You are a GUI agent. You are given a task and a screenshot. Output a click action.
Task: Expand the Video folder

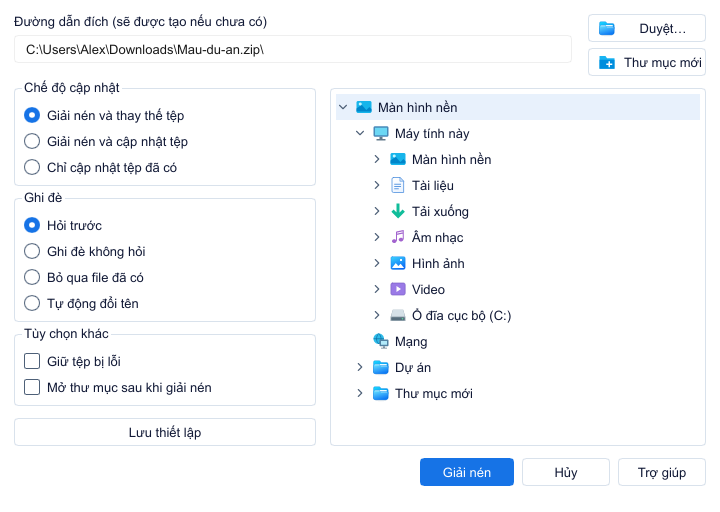tap(377, 289)
